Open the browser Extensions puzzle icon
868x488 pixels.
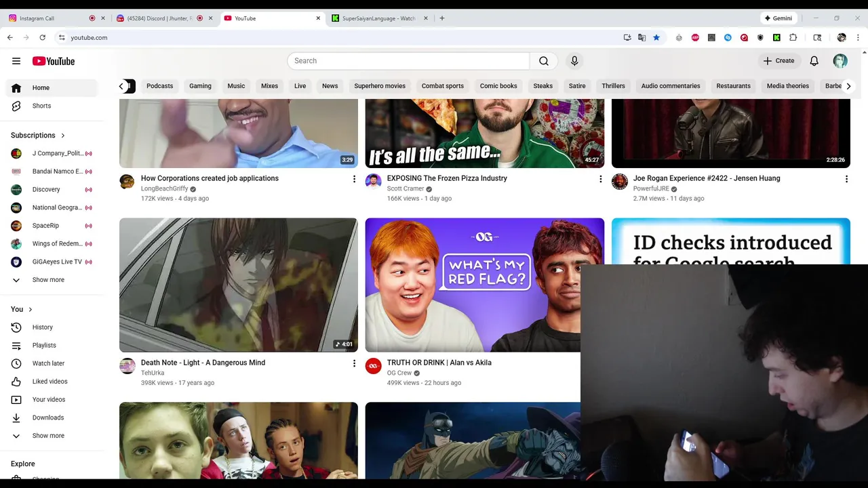tap(793, 38)
